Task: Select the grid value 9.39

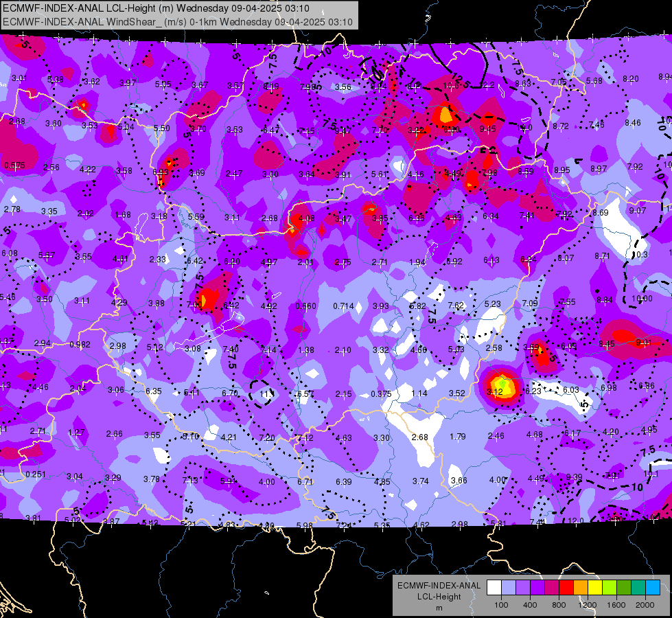Action: (x=575, y=477)
